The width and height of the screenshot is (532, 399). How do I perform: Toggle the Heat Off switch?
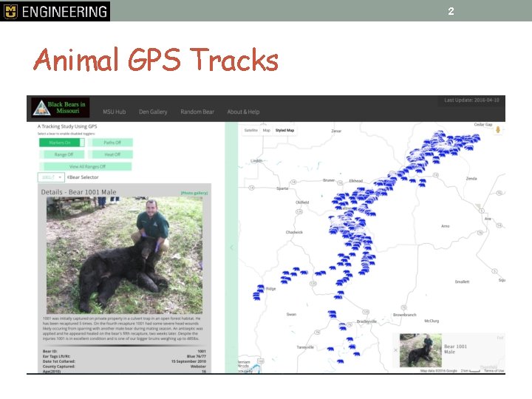click(x=111, y=154)
